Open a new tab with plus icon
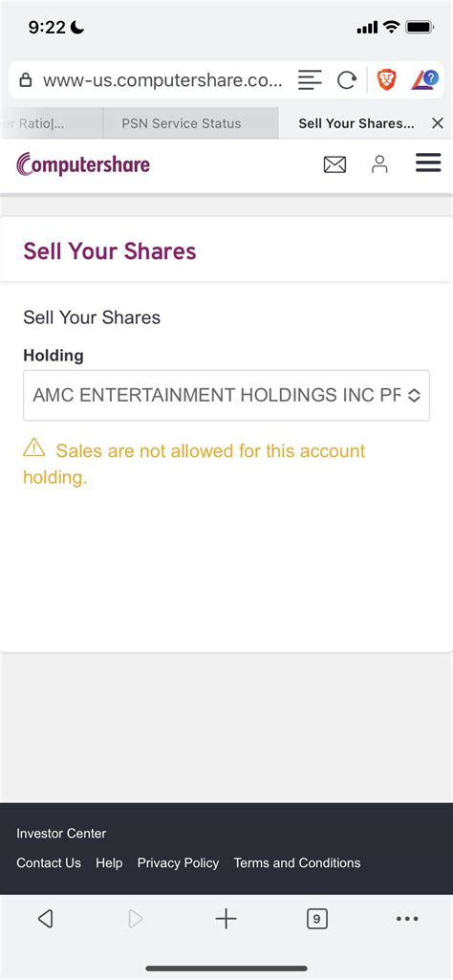This screenshot has width=453, height=980. pyautogui.click(x=226, y=918)
